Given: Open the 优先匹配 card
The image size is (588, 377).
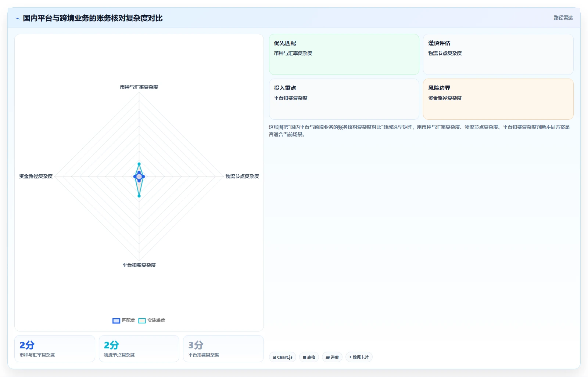Looking at the screenshot, I should [344, 54].
